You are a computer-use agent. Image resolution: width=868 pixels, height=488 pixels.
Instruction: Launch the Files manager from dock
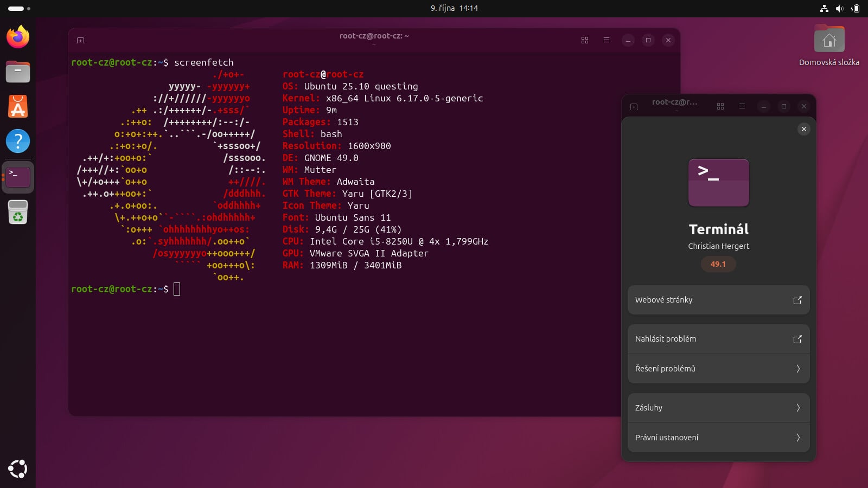pyautogui.click(x=18, y=72)
